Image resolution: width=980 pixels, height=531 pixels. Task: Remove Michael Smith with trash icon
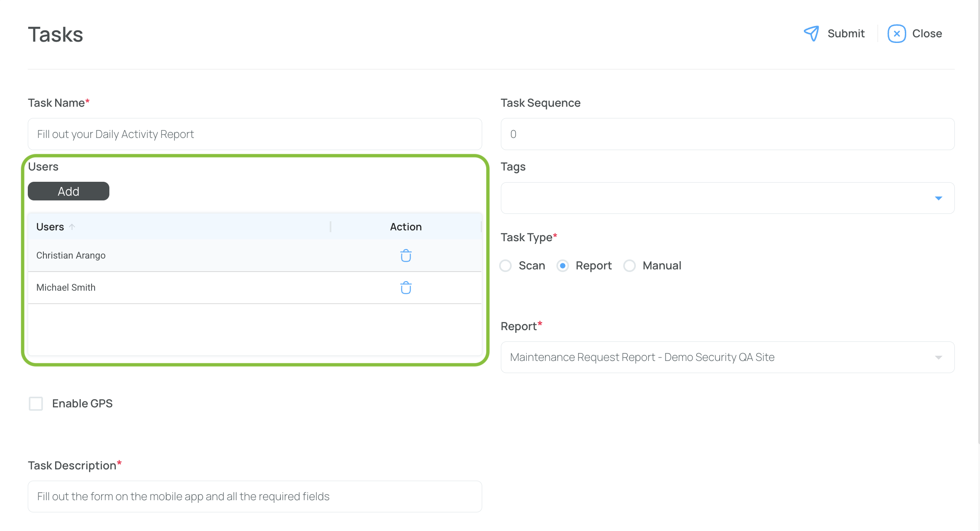[406, 288]
